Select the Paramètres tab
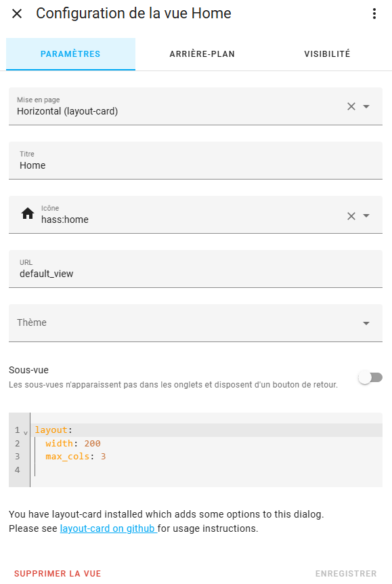 (70, 54)
